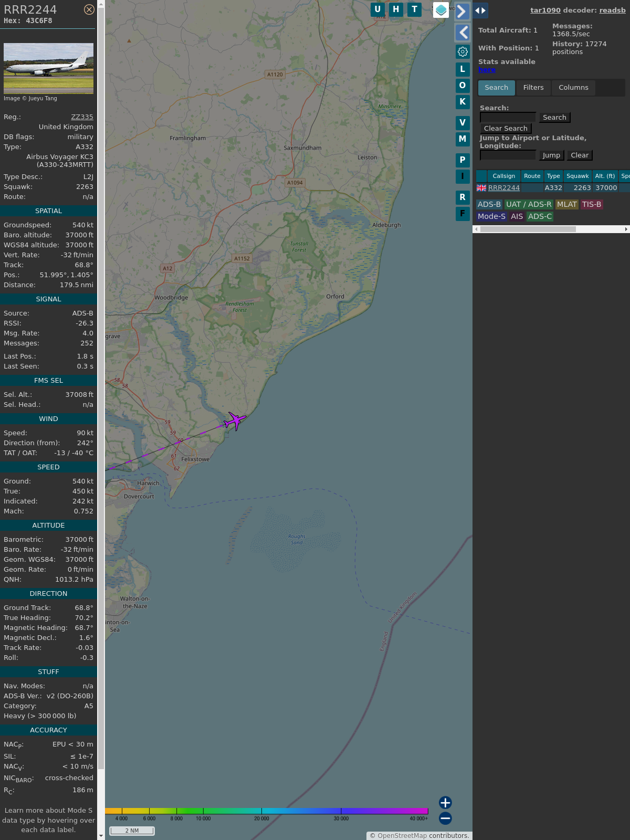
Task: Click the Clear Search button
Action: (x=506, y=129)
